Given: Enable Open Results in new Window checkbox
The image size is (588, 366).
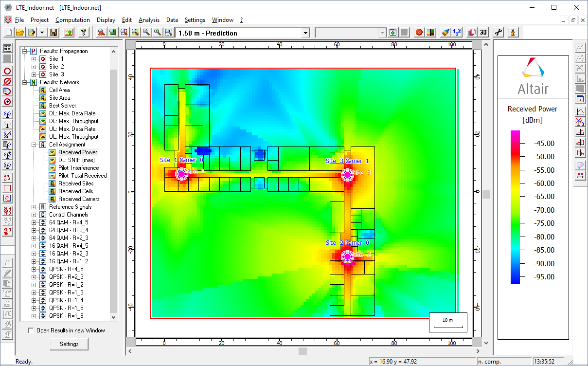Looking at the screenshot, I should [x=31, y=330].
